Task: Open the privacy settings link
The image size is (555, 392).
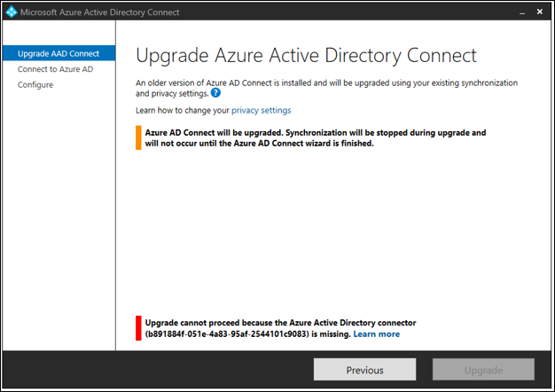Action: pyautogui.click(x=261, y=110)
